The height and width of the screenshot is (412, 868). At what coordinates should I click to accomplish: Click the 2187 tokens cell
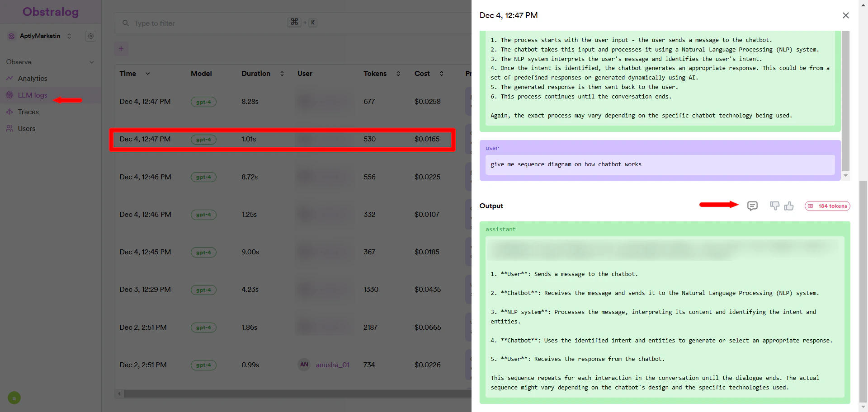pyautogui.click(x=370, y=328)
